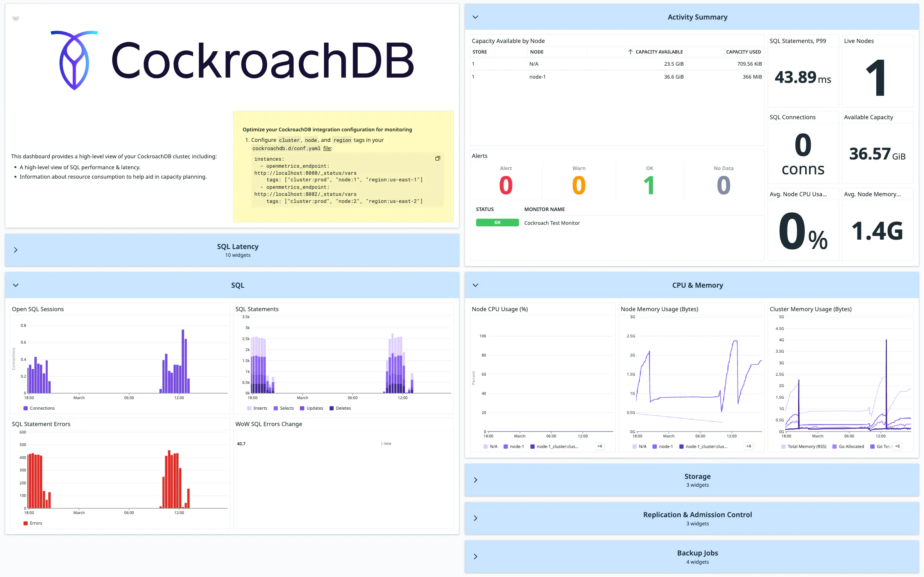The image size is (924, 577).
Task: Collapse the CPU & Memory section
Action: [x=475, y=285]
